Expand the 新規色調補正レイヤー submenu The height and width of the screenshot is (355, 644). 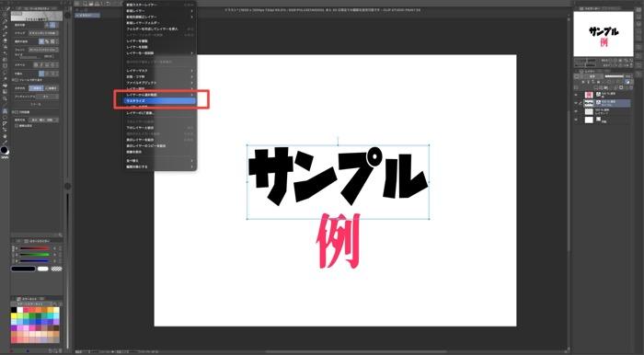pyautogui.click(x=160, y=17)
